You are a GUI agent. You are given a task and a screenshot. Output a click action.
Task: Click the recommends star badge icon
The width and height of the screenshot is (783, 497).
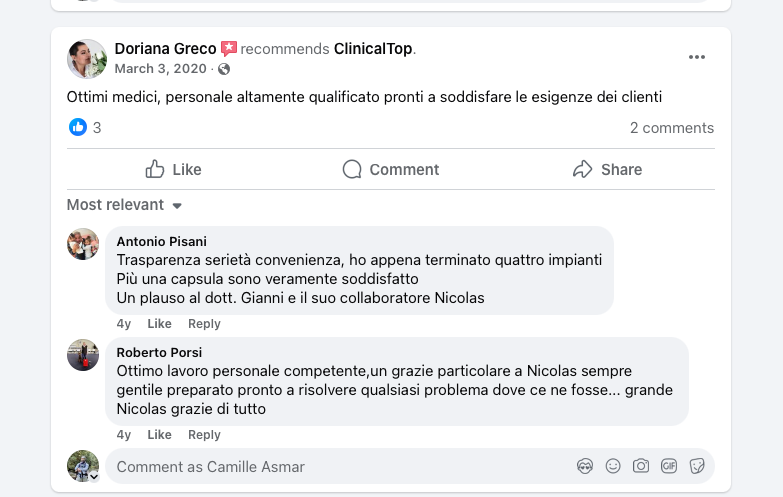(x=229, y=48)
